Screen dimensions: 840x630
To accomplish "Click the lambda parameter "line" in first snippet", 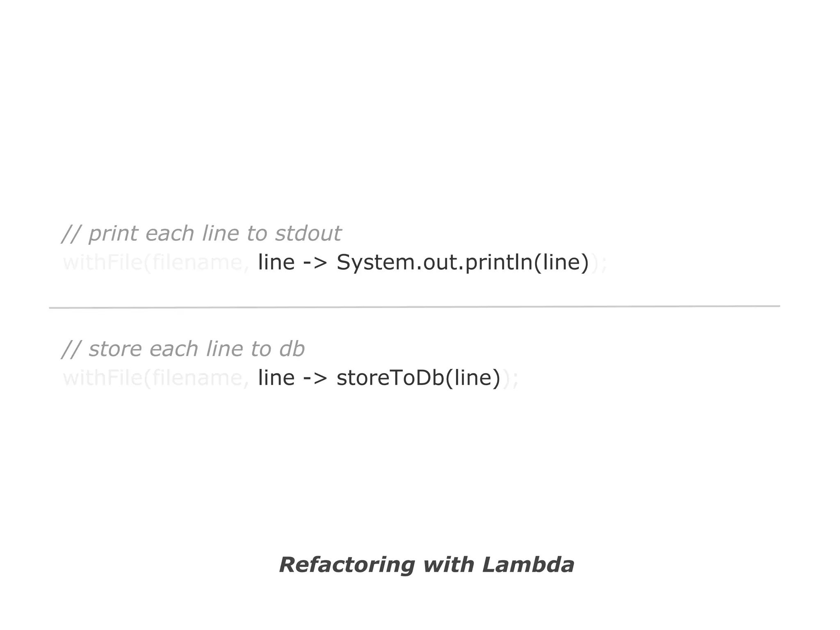I will click(x=276, y=262).
